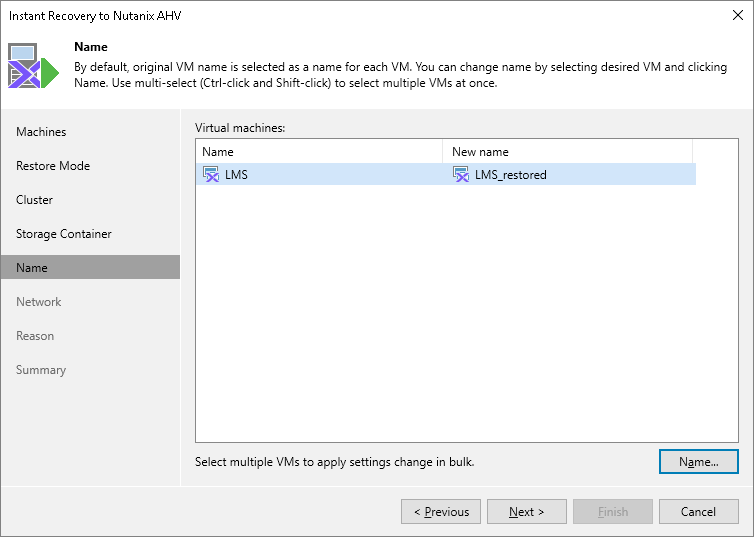Open the Cluster wizard step
The height and width of the screenshot is (537, 754).
35,200
